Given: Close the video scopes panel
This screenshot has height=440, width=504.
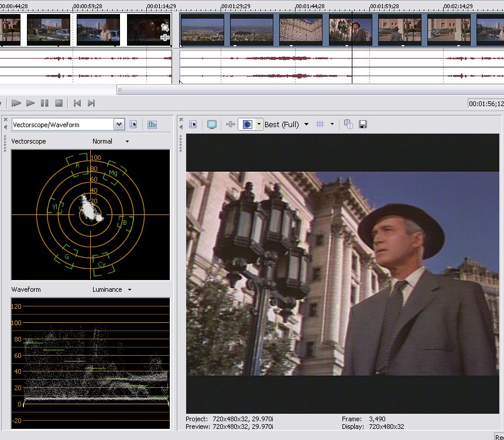Looking at the screenshot, I should coord(5,120).
